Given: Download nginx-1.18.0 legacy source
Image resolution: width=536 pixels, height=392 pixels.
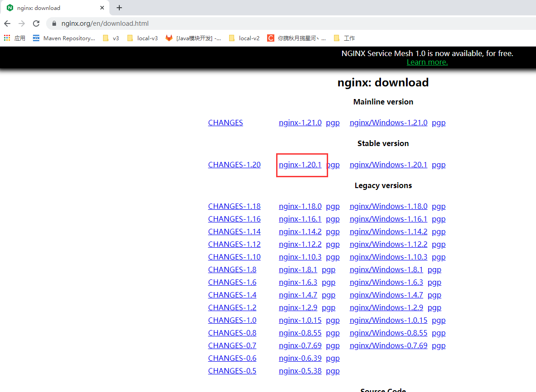Looking at the screenshot, I should tap(300, 207).
